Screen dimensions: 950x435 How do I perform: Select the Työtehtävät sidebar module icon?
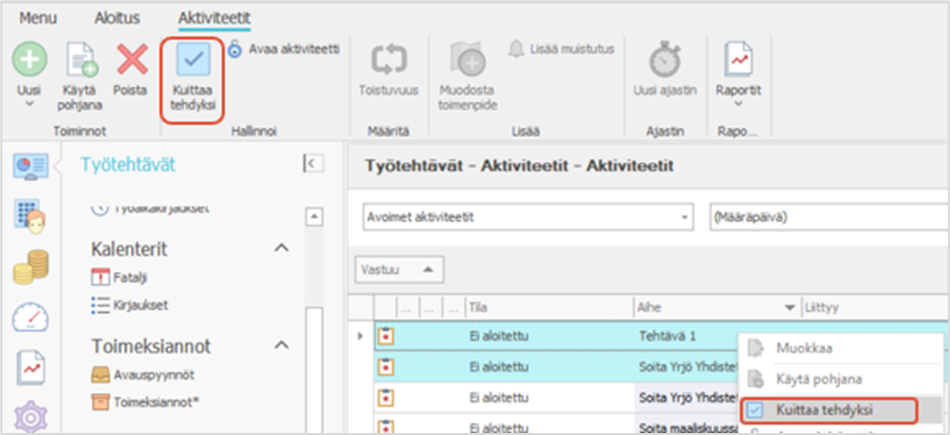(x=29, y=166)
